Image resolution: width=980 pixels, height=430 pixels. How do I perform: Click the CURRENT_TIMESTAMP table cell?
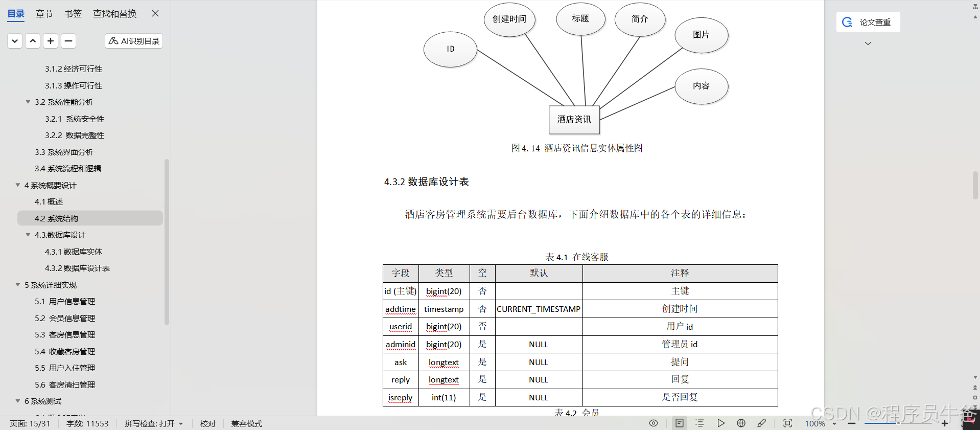(539, 309)
